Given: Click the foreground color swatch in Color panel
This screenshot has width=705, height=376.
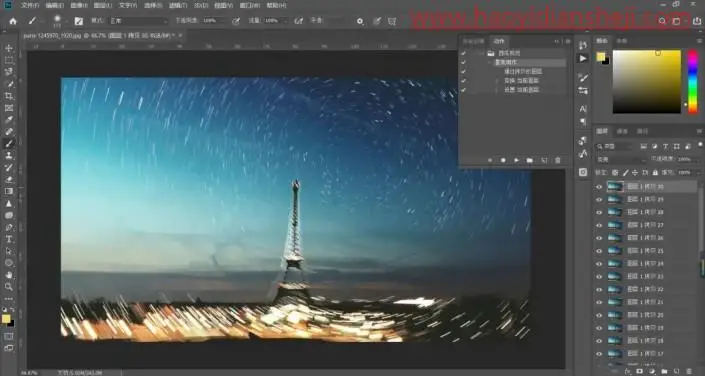Looking at the screenshot, I should pos(601,56).
